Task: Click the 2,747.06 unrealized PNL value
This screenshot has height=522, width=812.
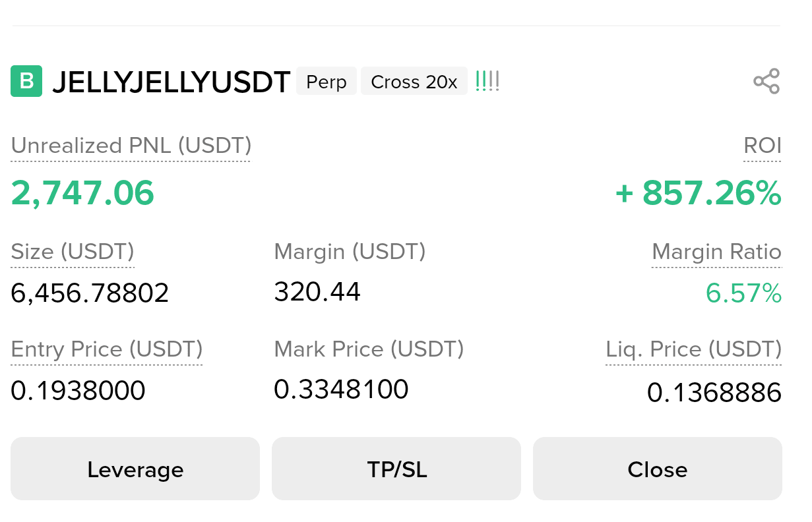Action: 82,193
